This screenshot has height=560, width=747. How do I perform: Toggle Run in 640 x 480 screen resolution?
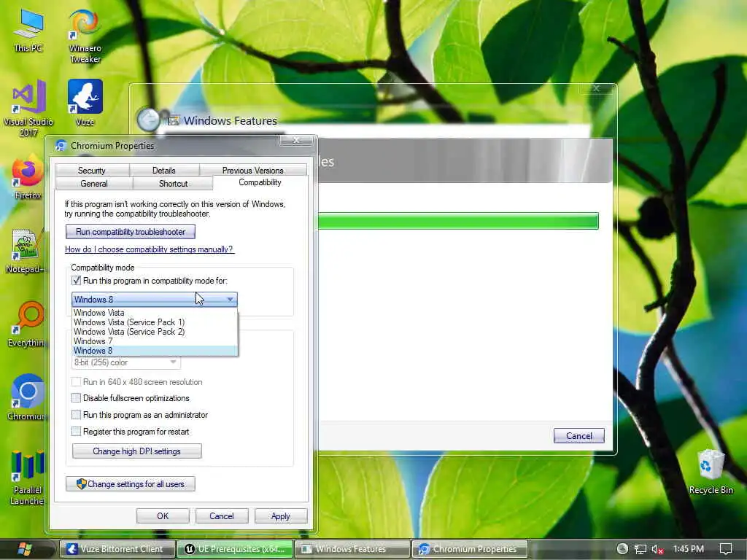coord(76,382)
